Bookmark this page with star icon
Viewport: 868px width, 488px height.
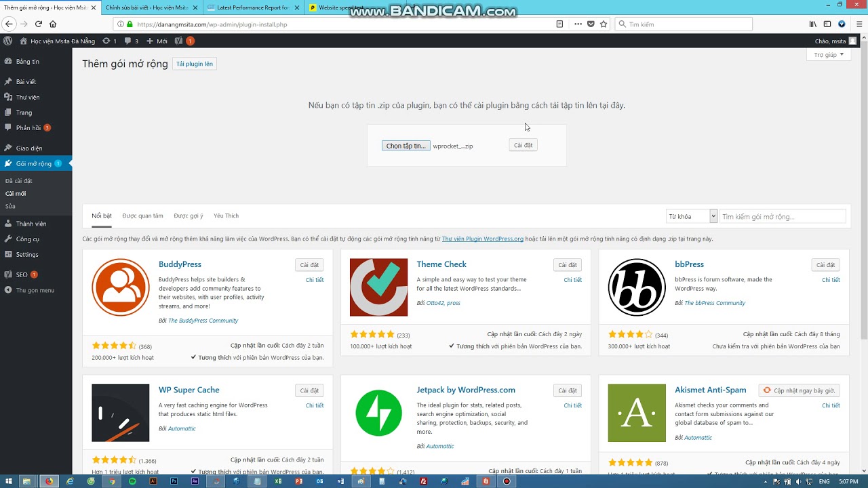[x=604, y=24]
